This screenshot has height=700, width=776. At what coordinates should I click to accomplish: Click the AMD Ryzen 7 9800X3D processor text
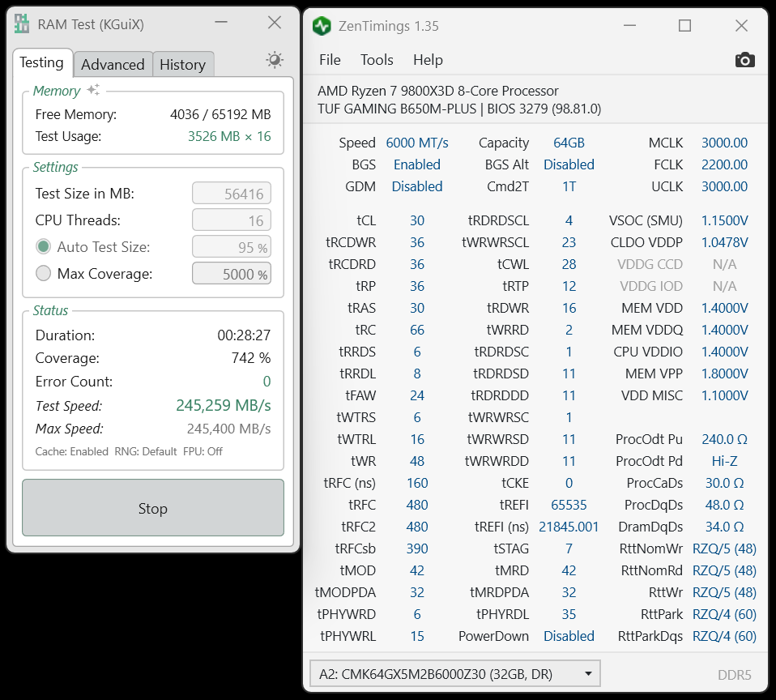(438, 91)
